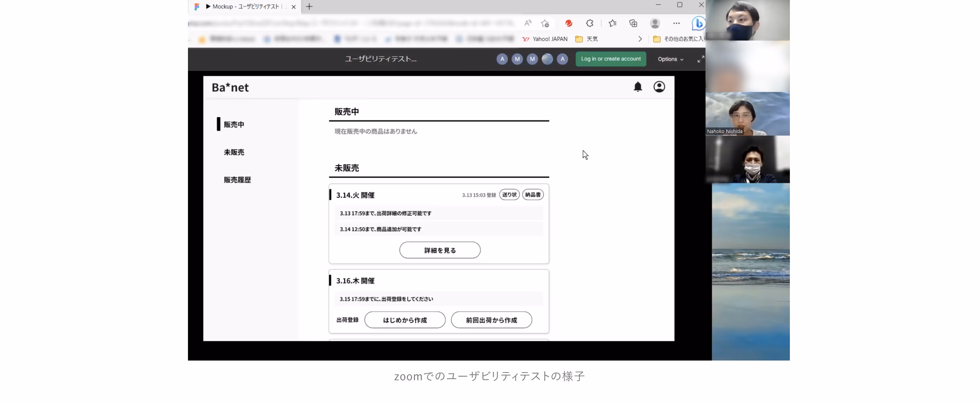The height and width of the screenshot is (402, 980).
Task: Click the 詳細を見る button
Action: (x=440, y=250)
